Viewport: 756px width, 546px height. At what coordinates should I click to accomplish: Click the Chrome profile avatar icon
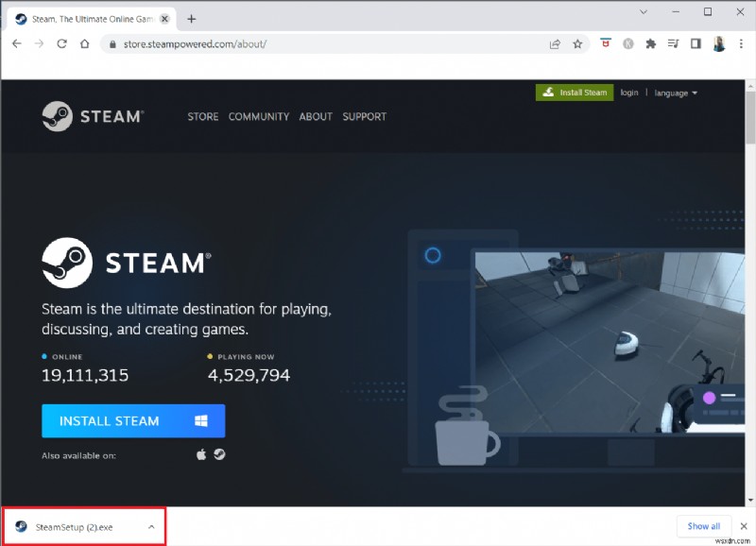point(718,43)
